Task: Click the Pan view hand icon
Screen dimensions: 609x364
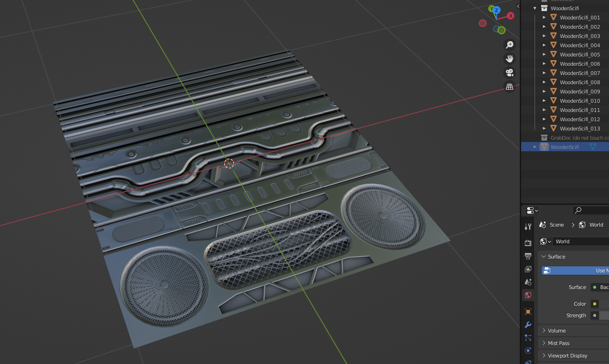Action: pos(510,59)
